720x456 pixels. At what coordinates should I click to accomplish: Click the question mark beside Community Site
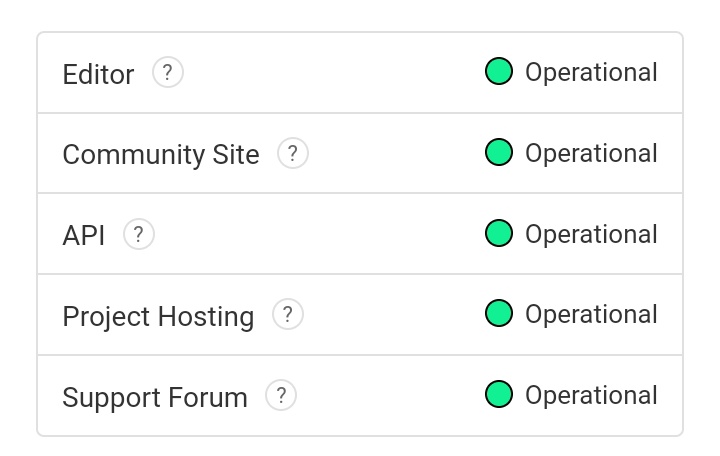click(292, 153)
